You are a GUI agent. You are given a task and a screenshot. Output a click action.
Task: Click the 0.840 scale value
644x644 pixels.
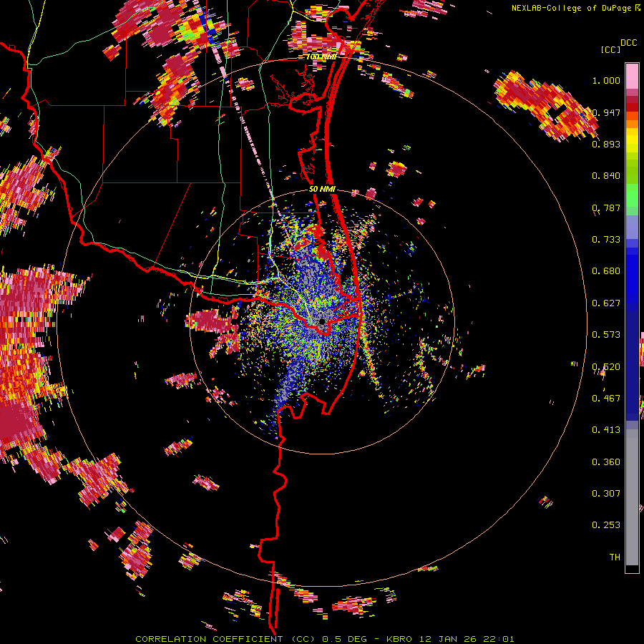pyautogui.click(x=606, y=176)
